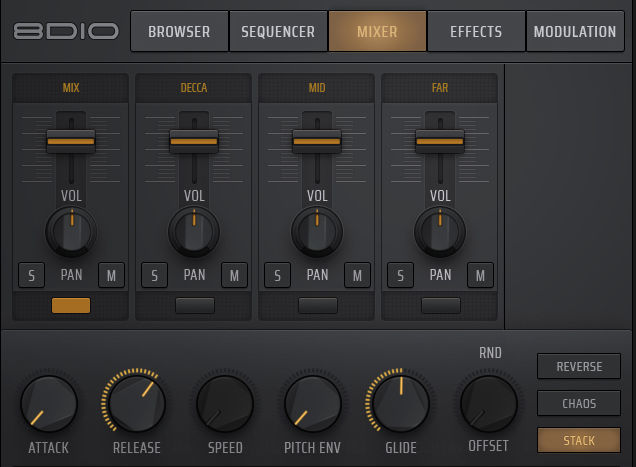
Task: Solo the FAR channel
Action: (x=400, y=275)
